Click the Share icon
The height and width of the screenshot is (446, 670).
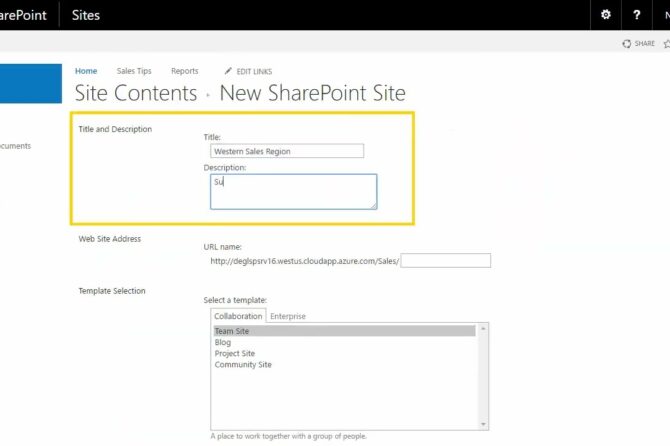627,44
